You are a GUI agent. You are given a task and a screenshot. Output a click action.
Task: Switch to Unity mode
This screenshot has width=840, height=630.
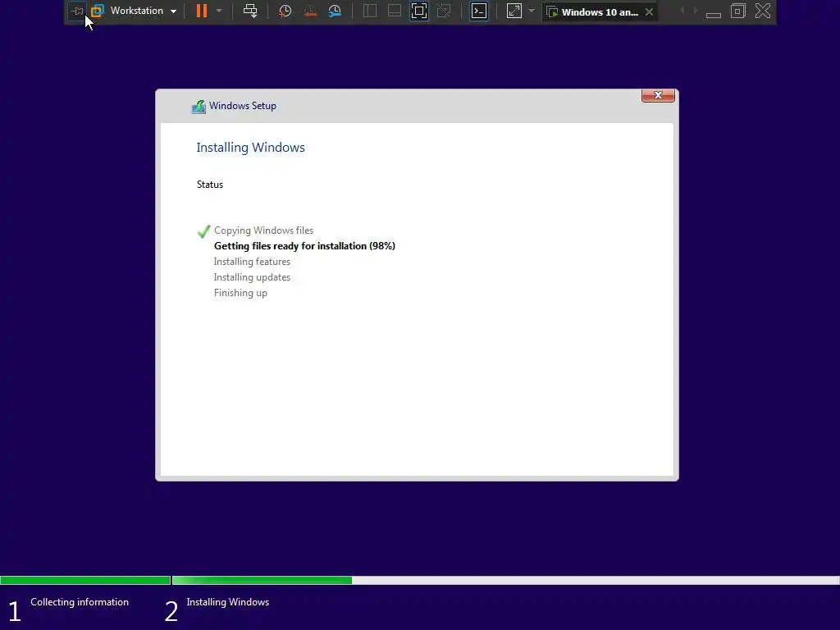tap(444, 11)
